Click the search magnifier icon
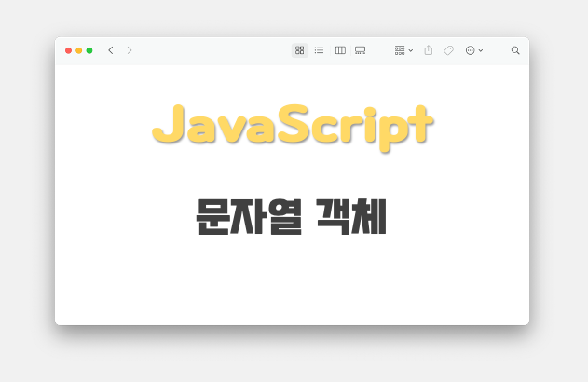Screen dimensions: 588x382 [515, 50]
